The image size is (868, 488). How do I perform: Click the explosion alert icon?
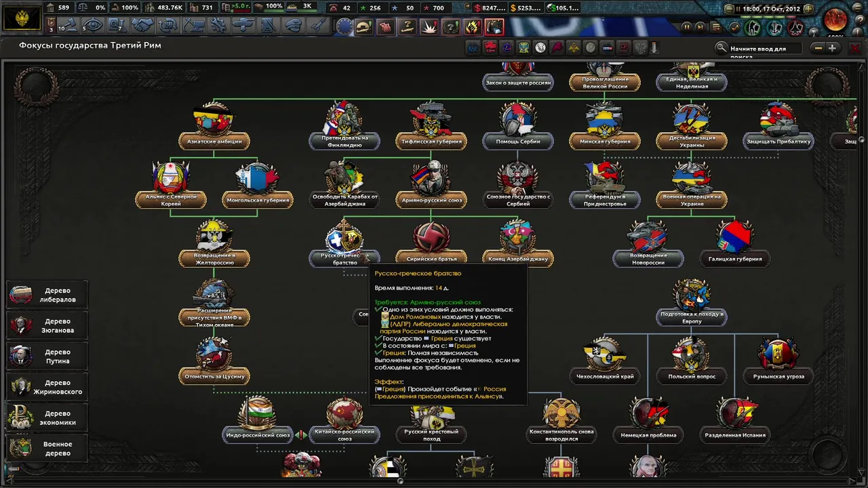[430, 27]
